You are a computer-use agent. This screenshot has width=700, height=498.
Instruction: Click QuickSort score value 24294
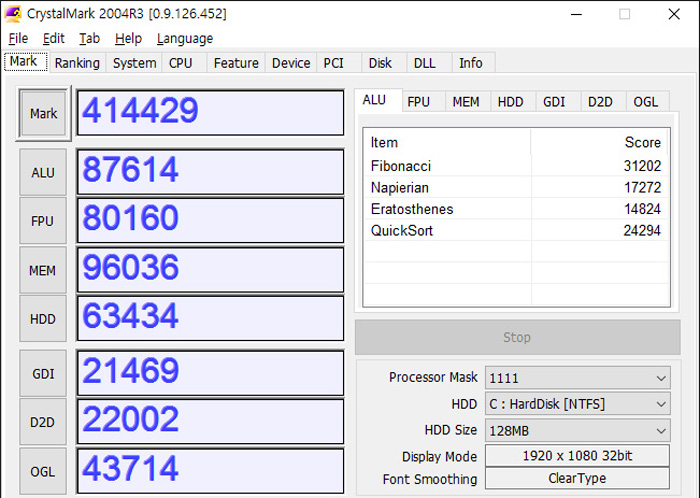pos(642,230)
